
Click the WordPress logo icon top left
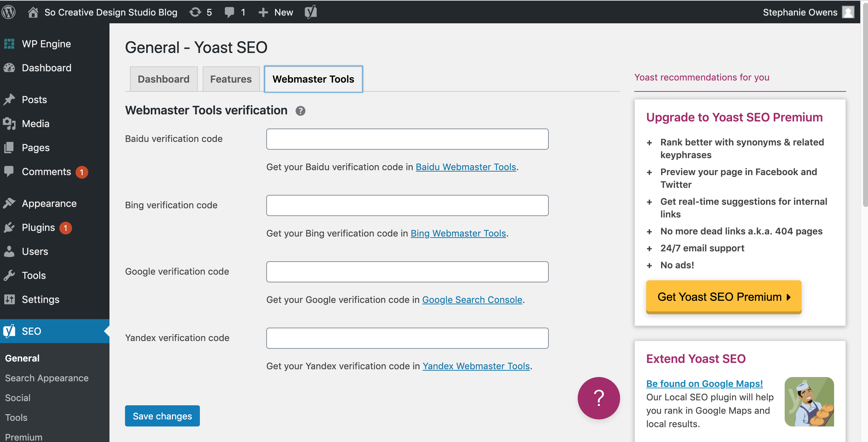click(x=10, y=12)
